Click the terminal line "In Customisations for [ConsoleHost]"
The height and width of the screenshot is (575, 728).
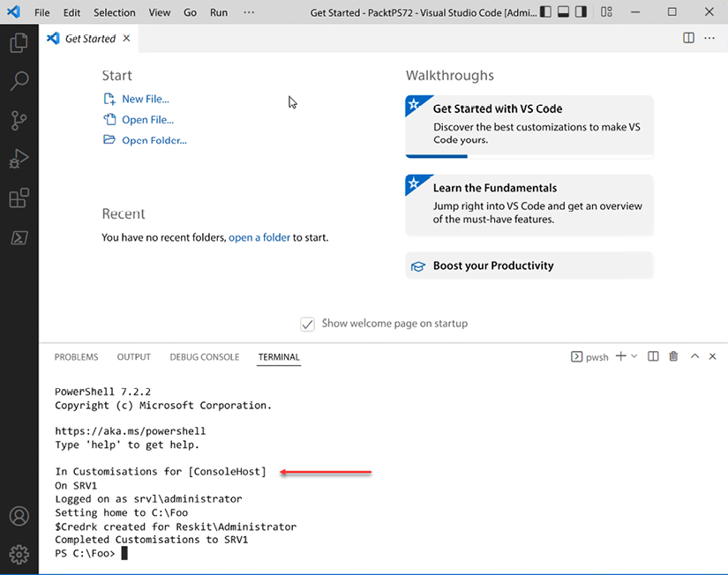pos(161,472)
